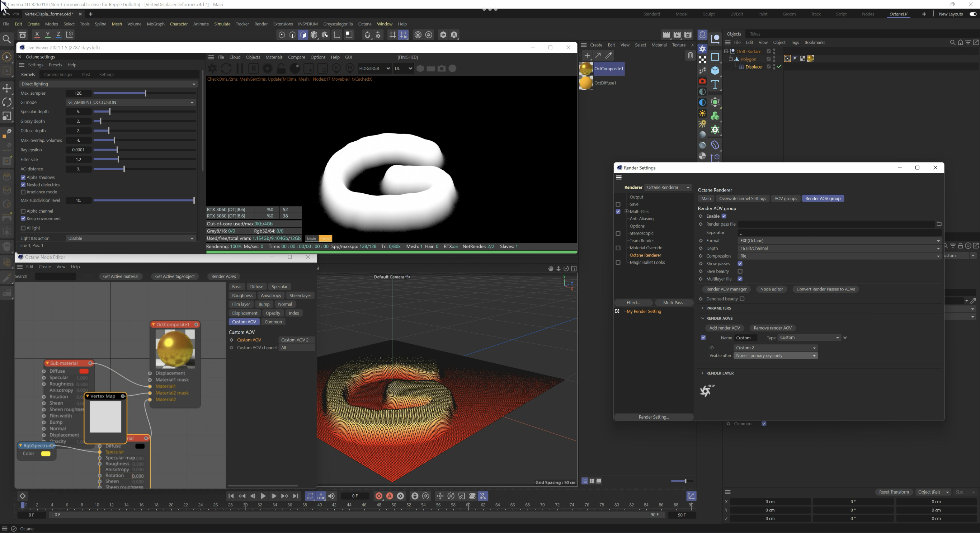This screenshot has height=533, width=980.
Task: Switch to the AOV groups tab
Action: 785,199
